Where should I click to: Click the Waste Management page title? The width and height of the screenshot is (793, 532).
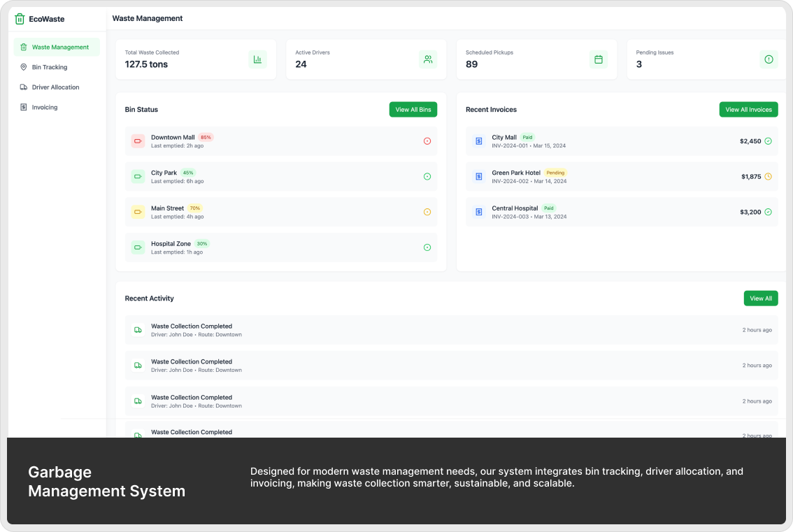coord(147,18)
